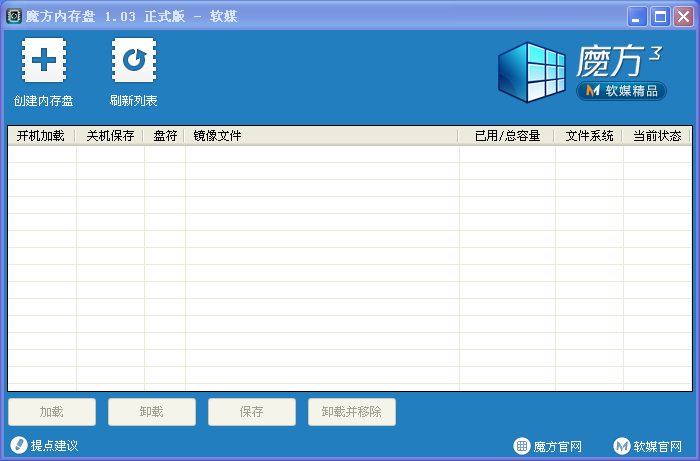
Task: Sort by 关机保存 column header
Action: 110,136
